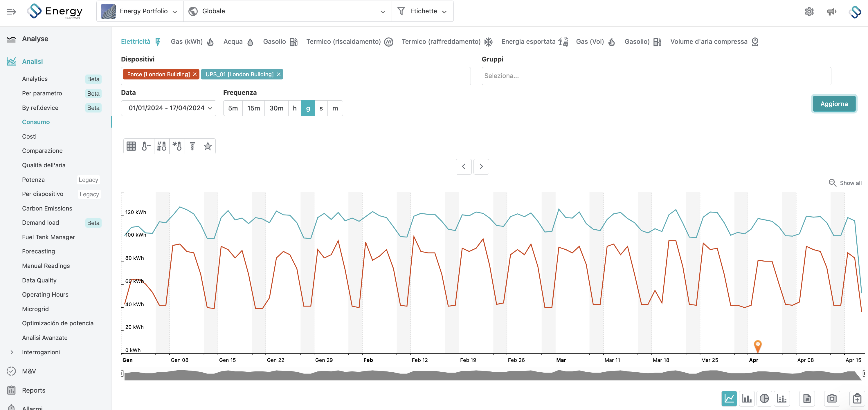Select Acqua tab

[x=238, y=42]
